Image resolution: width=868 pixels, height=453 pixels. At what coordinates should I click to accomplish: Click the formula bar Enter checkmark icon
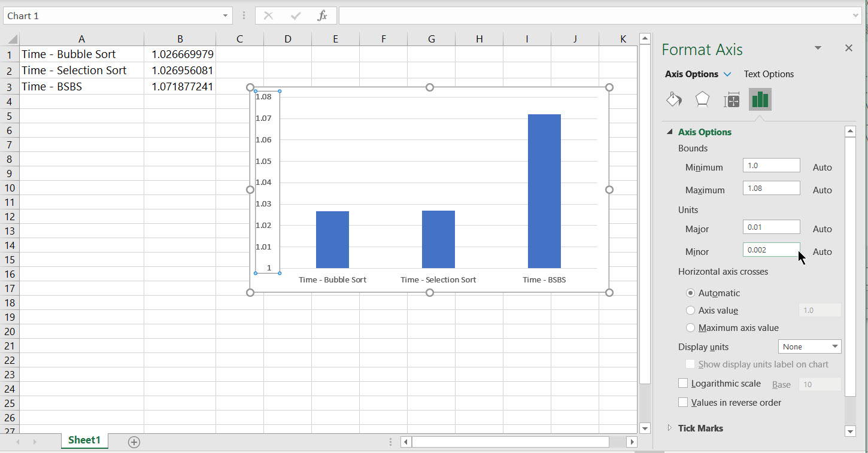[x=295, y=16]
